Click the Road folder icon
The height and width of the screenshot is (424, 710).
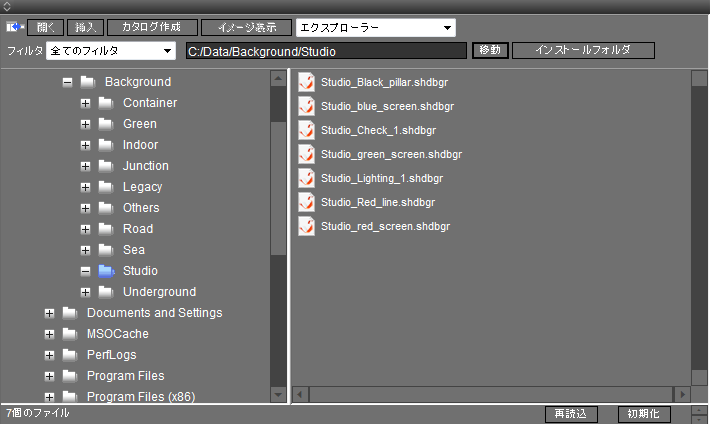click(106, 229)
